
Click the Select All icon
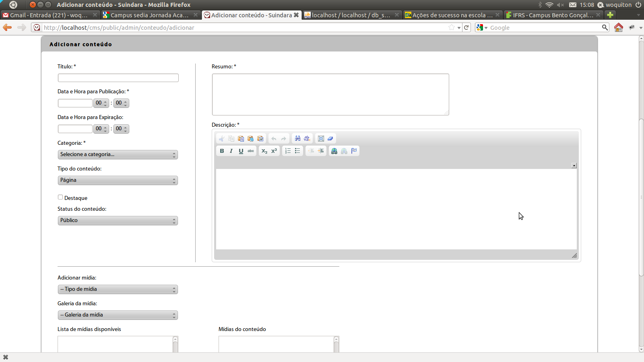pos(321,139)
